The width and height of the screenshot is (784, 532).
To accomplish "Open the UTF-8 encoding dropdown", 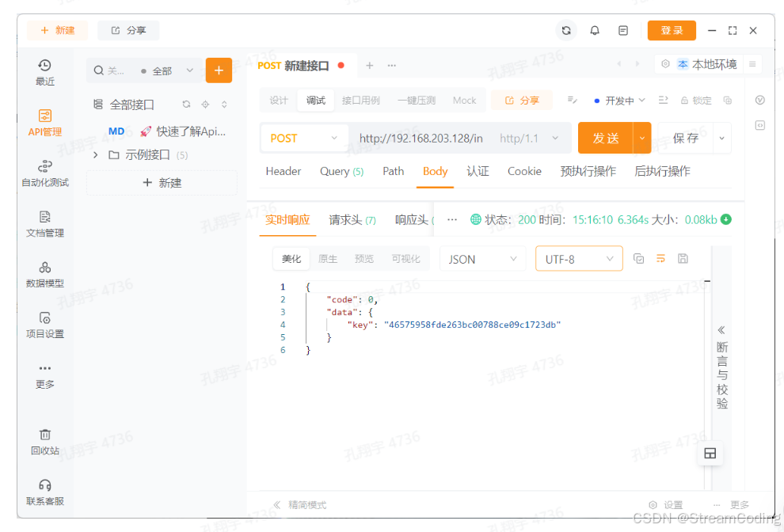I will (579, 258).
